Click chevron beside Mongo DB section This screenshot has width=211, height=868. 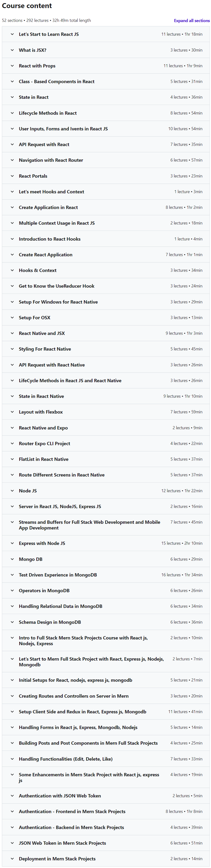pyautogui.click(x=12, y=559)
